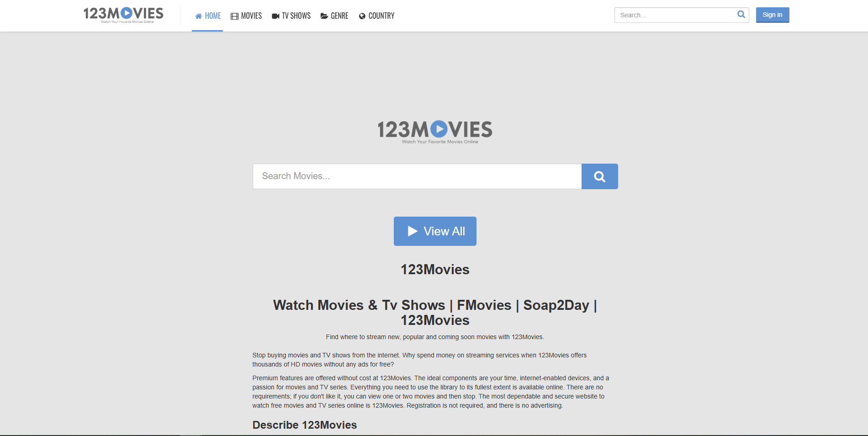Click the magnifier icon in top search bar
The height and width of the screenshot is (436, 868).
click(x=741, y=14)
